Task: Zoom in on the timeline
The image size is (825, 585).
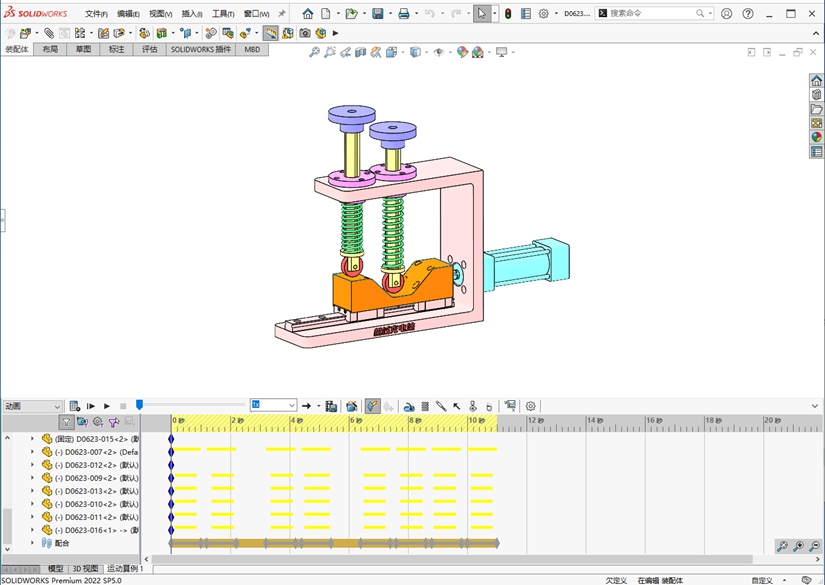Action: (799, 546)
